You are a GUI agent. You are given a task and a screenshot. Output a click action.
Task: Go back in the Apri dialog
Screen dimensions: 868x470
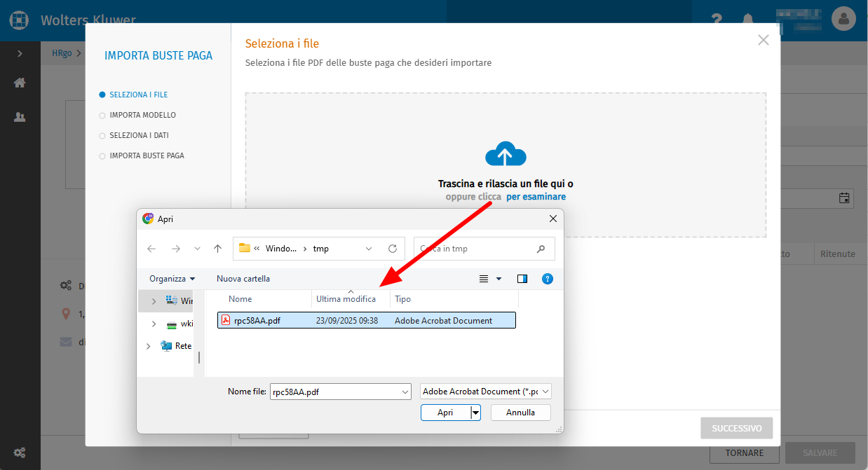(151, 249)
